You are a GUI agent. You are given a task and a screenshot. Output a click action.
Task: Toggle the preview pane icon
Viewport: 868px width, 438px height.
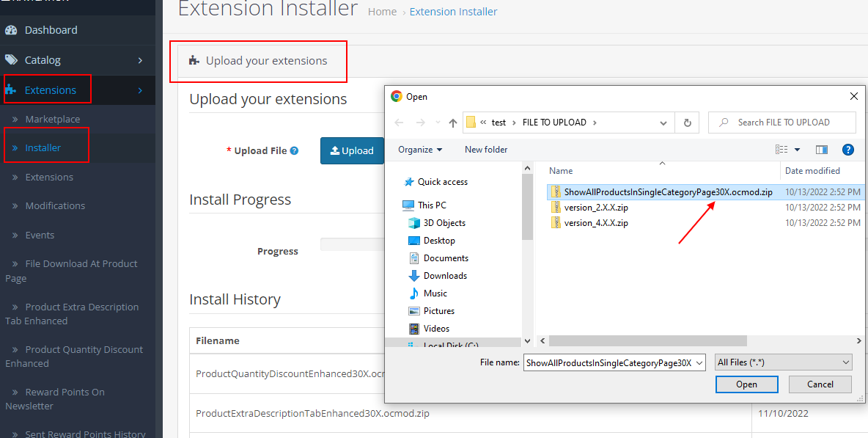(x=822, y=150)
